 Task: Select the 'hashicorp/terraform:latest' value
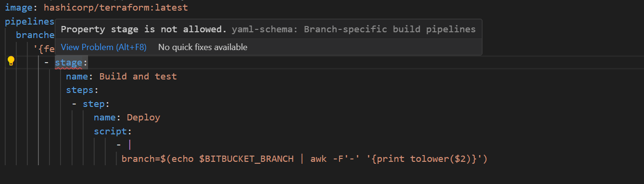(116, 8)
